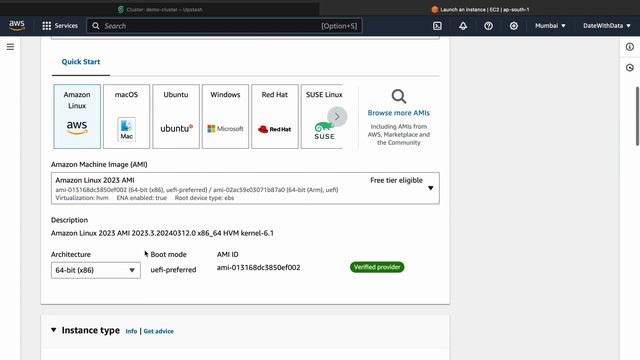Open the Services grid menu
The width and height of the screenshot is (640, 360).
[47, 26]
